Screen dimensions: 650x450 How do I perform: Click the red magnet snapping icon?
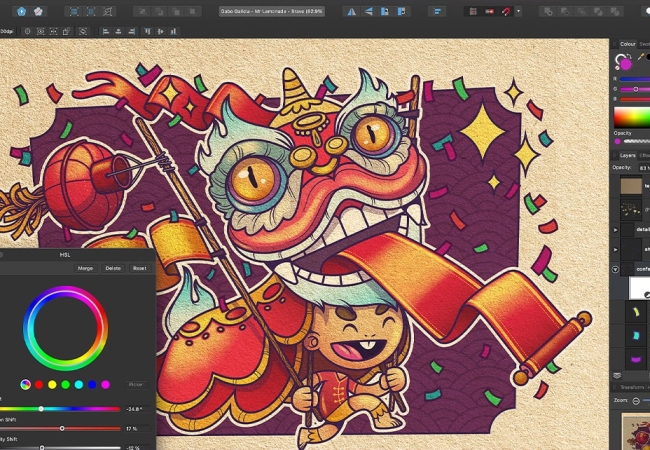505,11
